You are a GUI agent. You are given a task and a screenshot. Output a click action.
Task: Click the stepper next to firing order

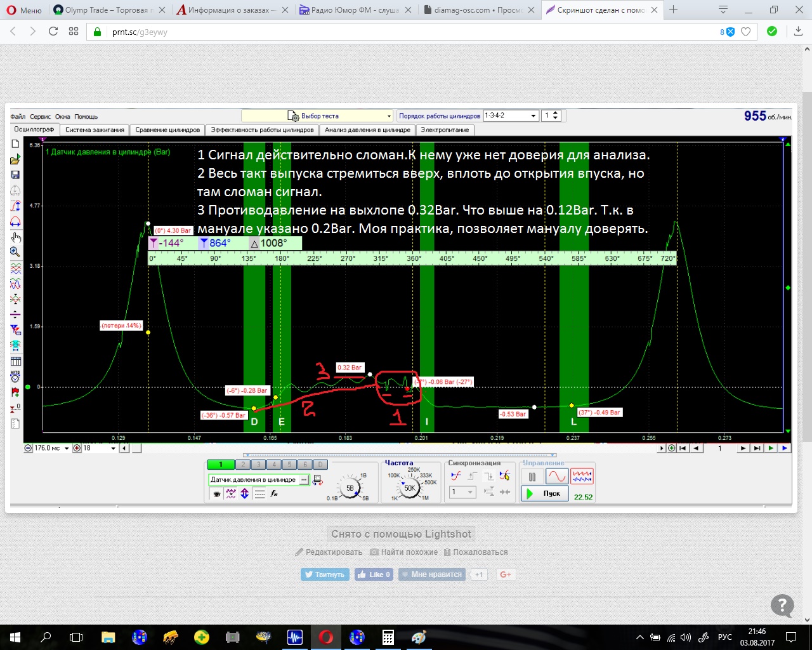(556, 116)
